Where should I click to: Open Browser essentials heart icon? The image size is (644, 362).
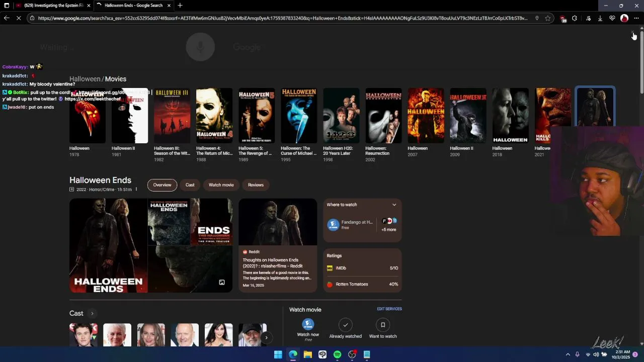[x=612, y=18]
